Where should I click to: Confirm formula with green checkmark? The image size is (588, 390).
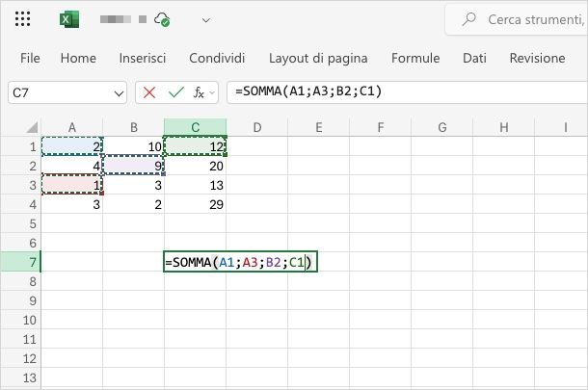point(175,92)
